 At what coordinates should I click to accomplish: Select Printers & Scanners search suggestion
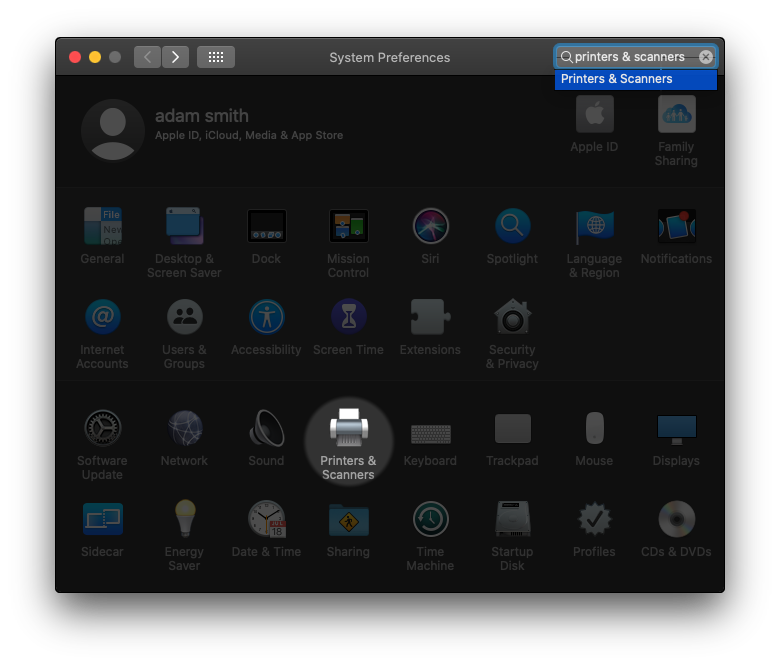tap(636, 79)
